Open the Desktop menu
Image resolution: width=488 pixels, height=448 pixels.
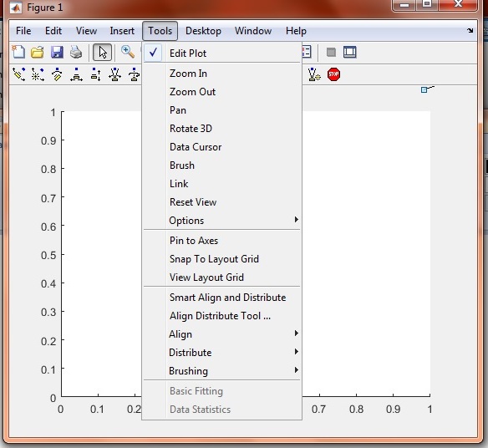[203, 31]
